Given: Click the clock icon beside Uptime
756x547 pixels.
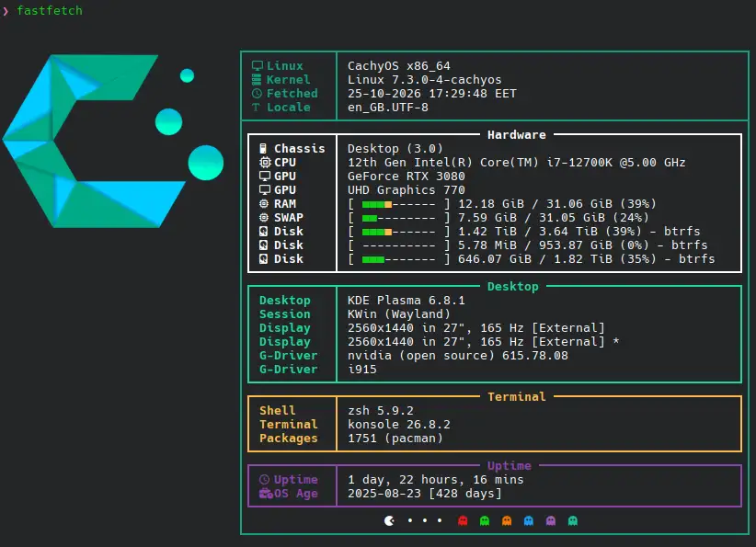Looking at the screenshot, I should click(264, 480).
